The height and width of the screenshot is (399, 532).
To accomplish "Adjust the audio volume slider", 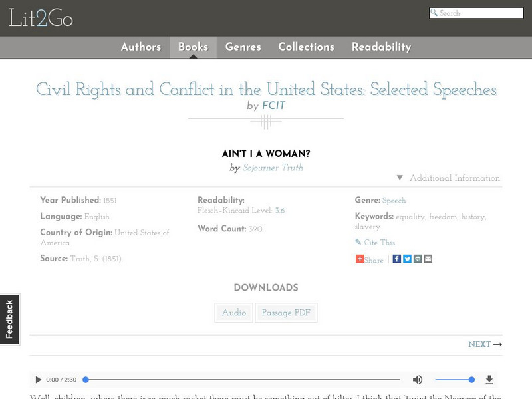I will (x=454, y=380).
